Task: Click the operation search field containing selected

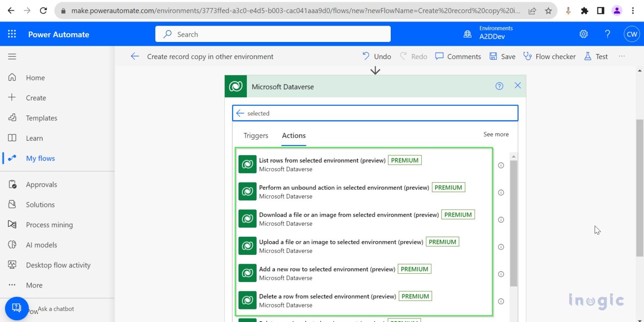Action: (375, 113)
